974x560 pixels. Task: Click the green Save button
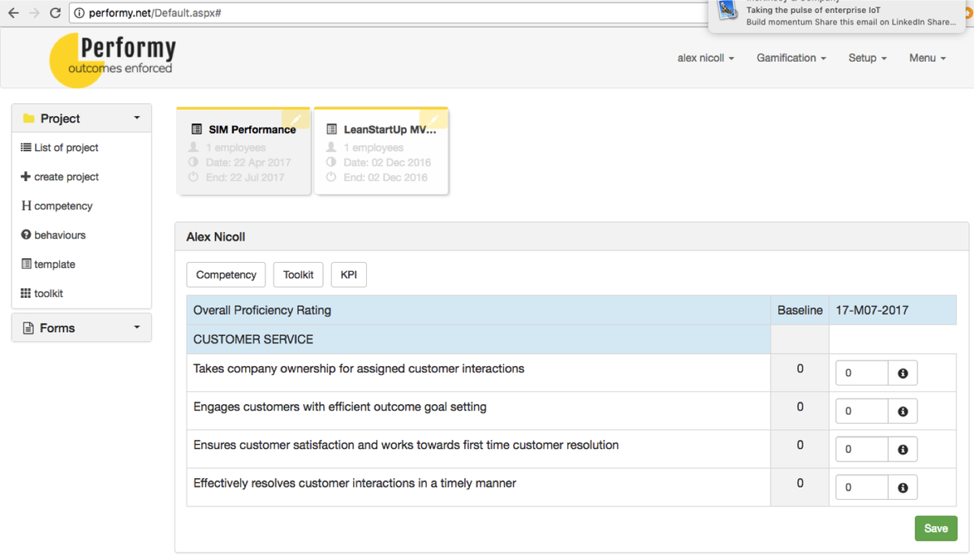[x=936, y=528]
